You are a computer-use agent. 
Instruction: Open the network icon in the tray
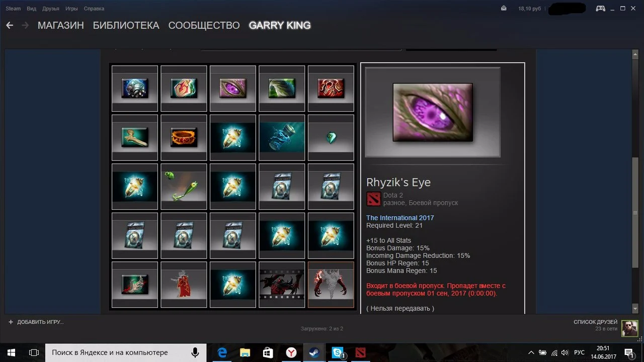[x=554, y=352]
